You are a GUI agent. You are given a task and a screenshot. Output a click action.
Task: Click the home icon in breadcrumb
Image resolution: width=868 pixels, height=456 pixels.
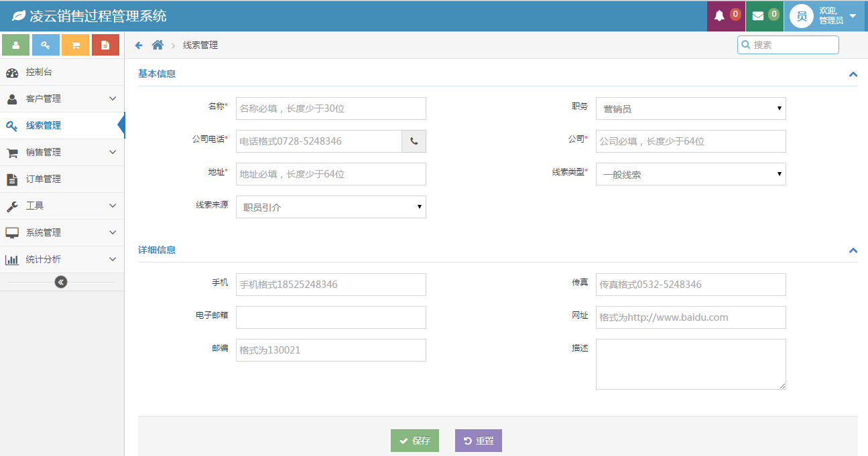pyautogui.click(x=158, y=45)
